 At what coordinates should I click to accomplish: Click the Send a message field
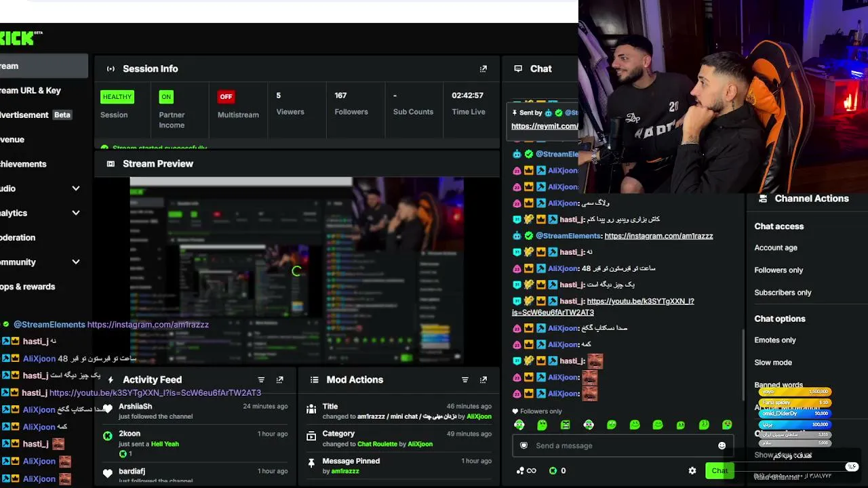click(622, 445)
